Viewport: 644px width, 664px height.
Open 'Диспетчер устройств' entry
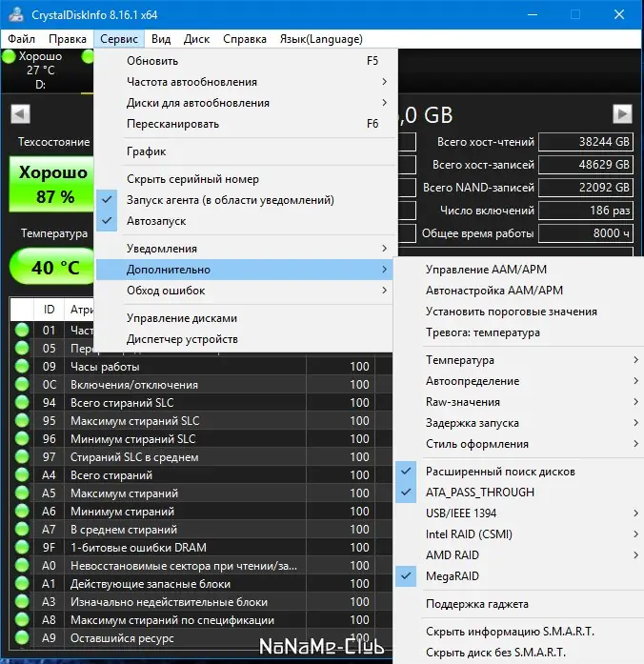click(244, 339)
